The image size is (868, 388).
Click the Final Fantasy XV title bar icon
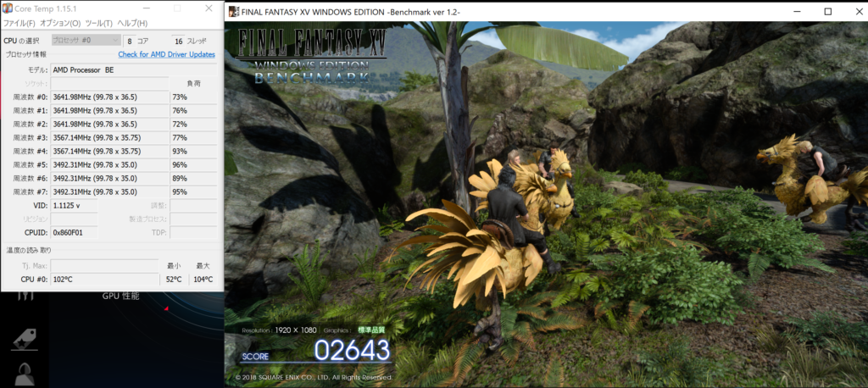(234, 12)
